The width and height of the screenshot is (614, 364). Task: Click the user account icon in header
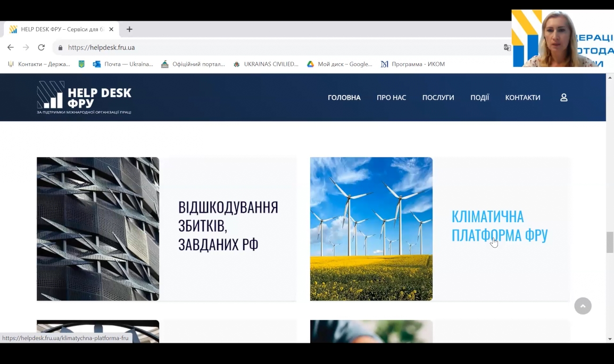(x=564, y=98)
